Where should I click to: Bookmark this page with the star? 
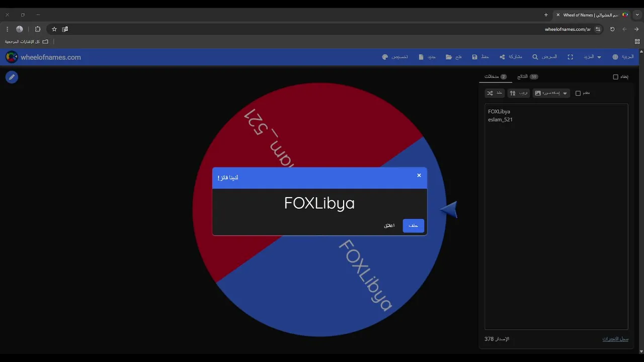pyautogui.click(x=54, y=29)
